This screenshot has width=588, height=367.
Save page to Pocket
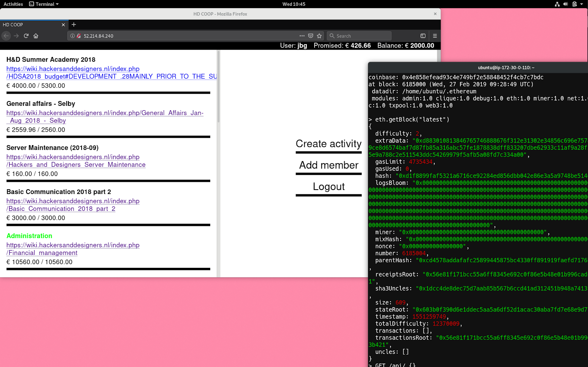point(311,36)
